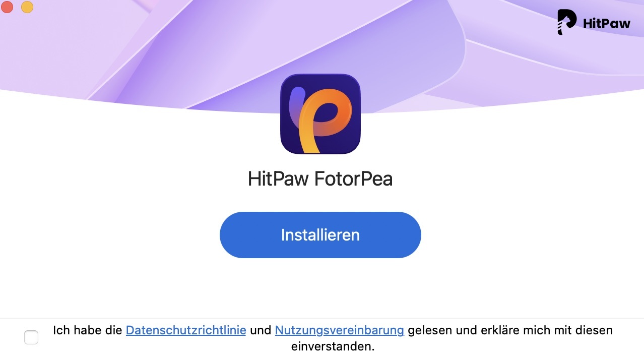
Task: Close the installer with the red button
Action: (x=7, y=7)
